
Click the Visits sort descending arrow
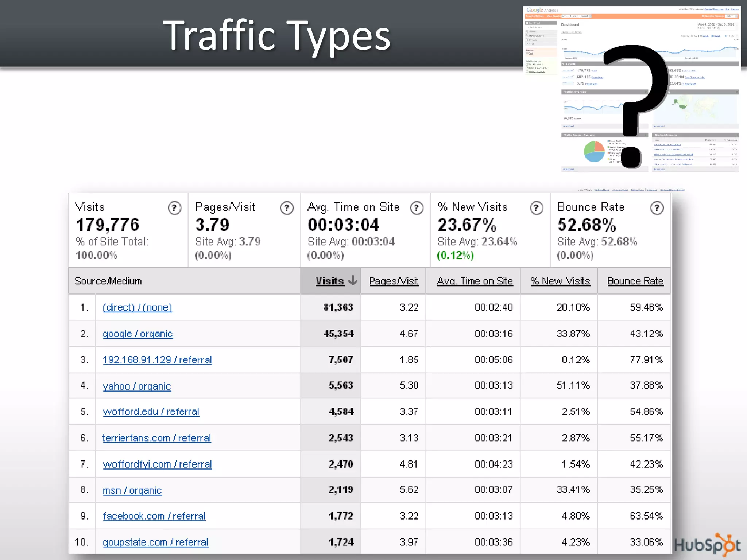353,281
